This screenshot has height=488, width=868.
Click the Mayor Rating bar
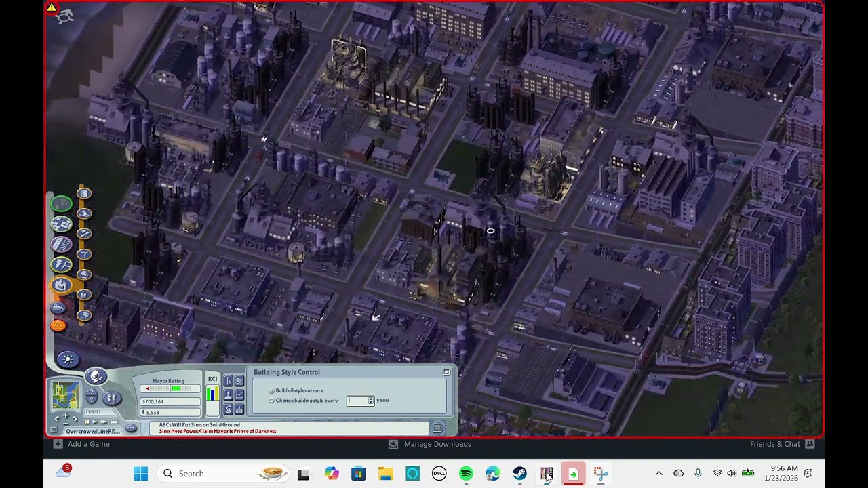tap(170, 388)
